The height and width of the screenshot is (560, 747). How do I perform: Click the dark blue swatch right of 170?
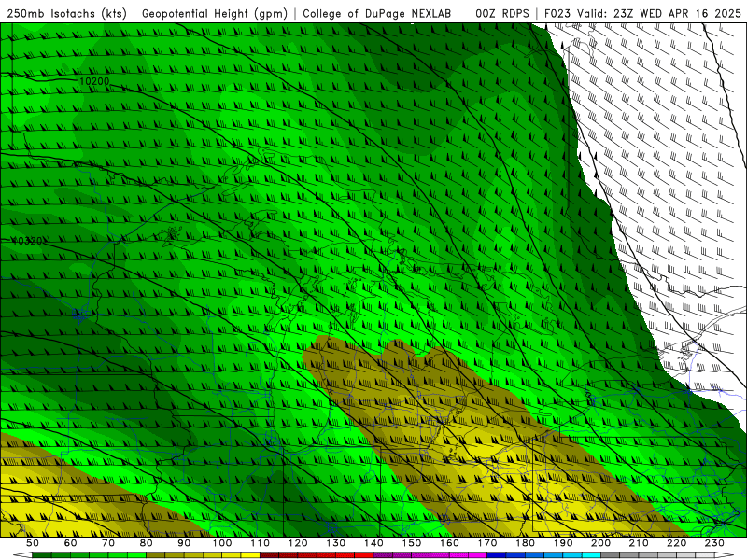[x=496, y=554]
